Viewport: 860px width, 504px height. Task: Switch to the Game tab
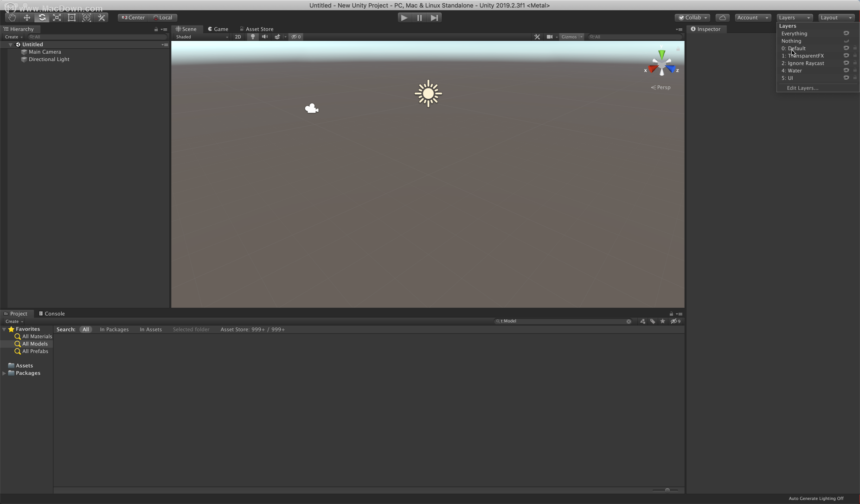pyautogui.click(x=218, y=28)
